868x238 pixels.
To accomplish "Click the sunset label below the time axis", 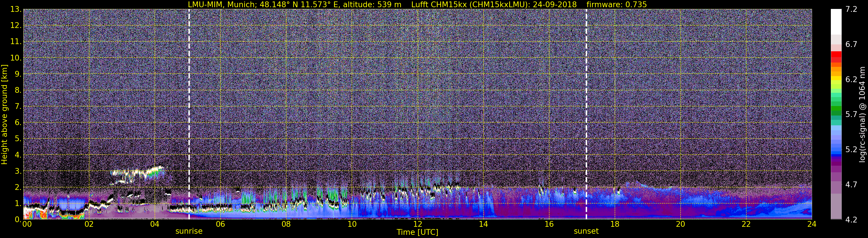I will point(586,231).
